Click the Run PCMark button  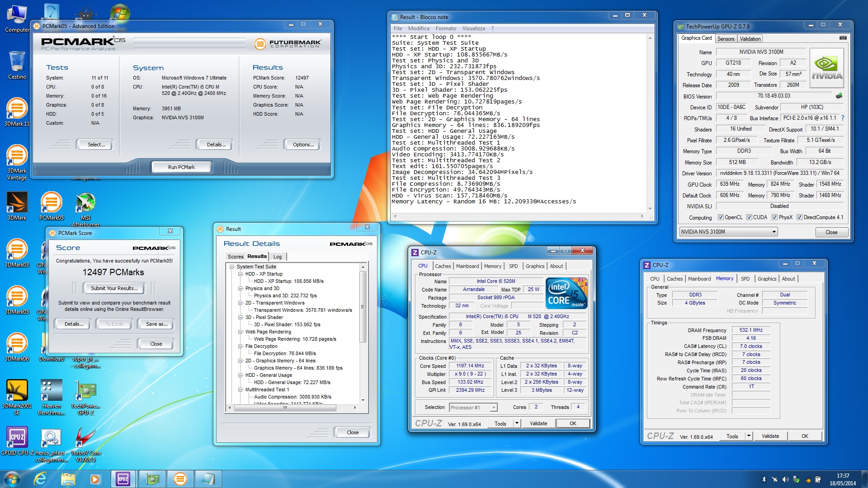coord(181,167)
